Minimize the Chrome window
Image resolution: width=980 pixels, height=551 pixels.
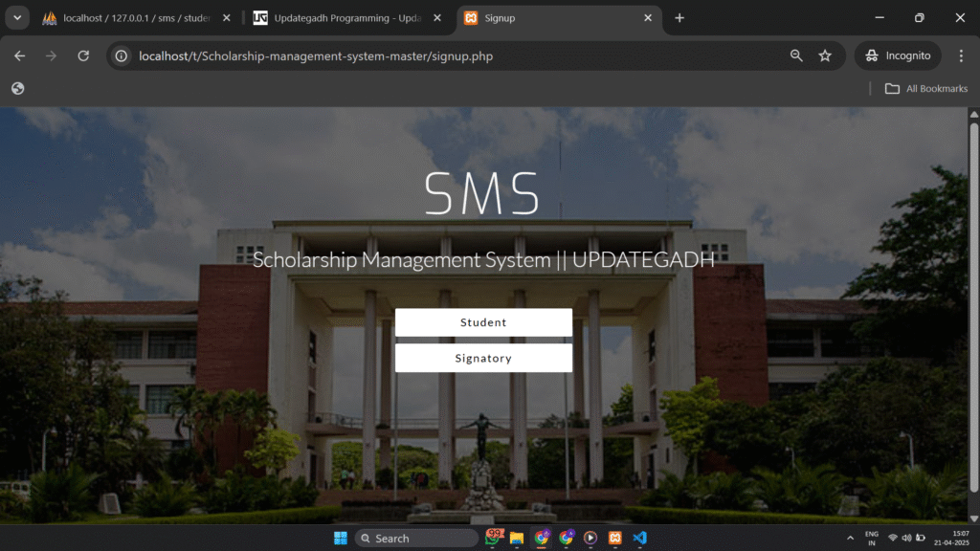click(x=880, y=17)
